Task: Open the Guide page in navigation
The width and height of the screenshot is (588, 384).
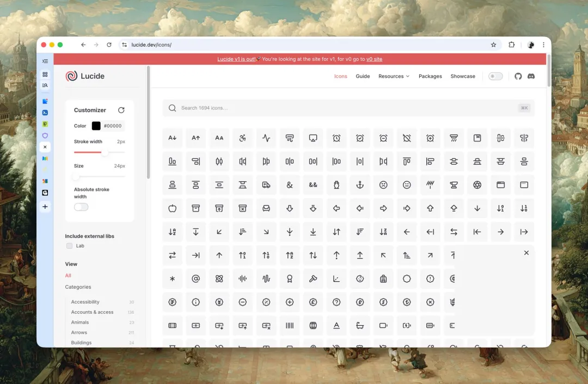Action: point(363,76)
